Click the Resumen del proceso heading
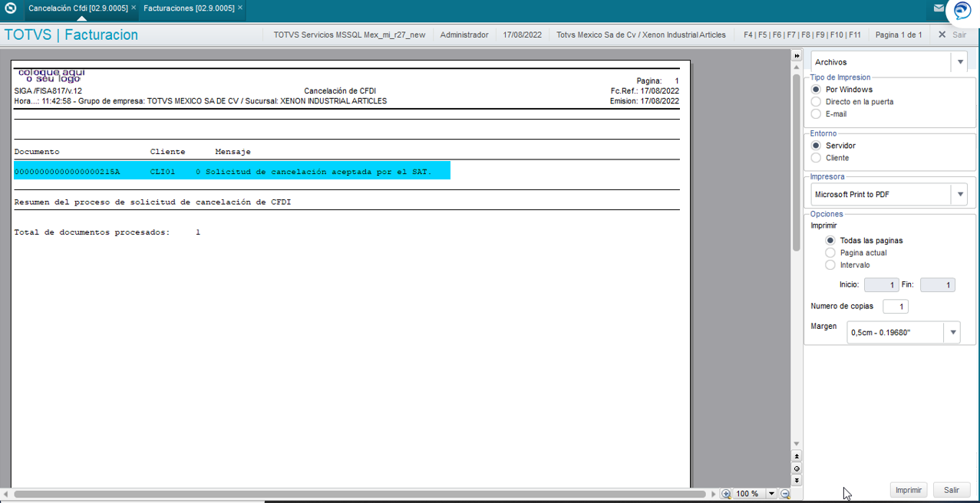980x503 pixels. tap(153, 202)
